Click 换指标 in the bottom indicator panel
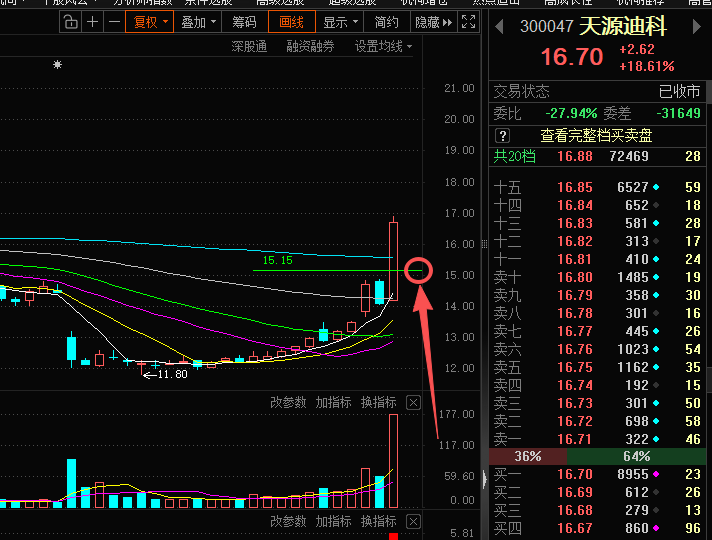 (x=379, y=521)
